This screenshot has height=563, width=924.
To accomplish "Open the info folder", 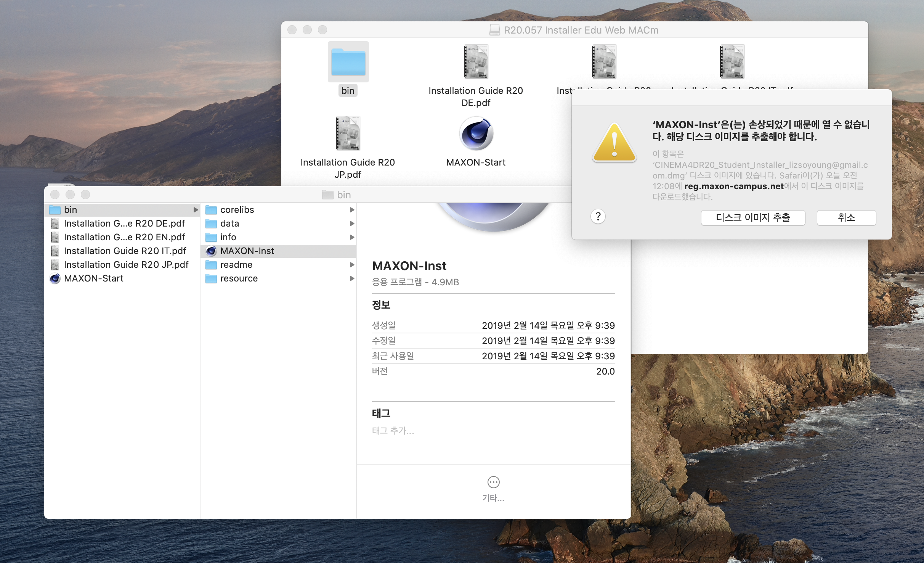I will 278,237.
